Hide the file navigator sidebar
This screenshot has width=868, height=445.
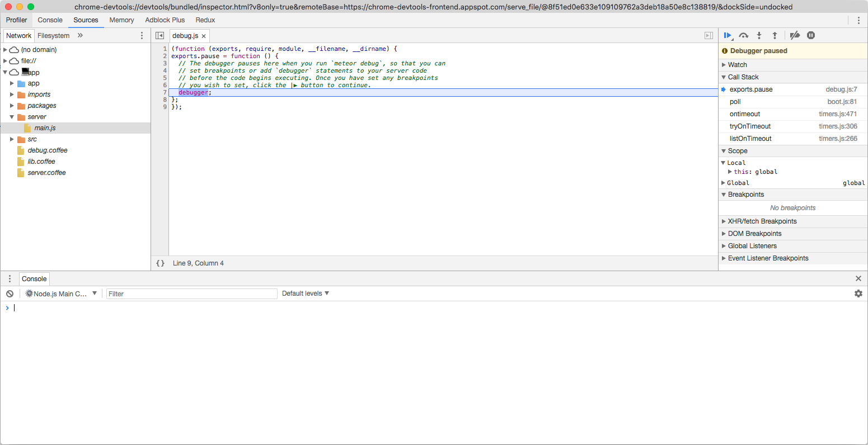[159, 35]
